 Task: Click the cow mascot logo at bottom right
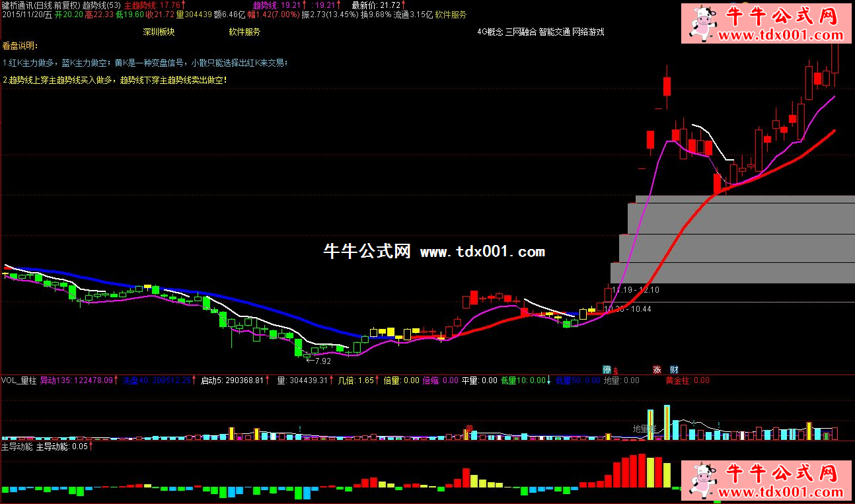pos(704,481)
